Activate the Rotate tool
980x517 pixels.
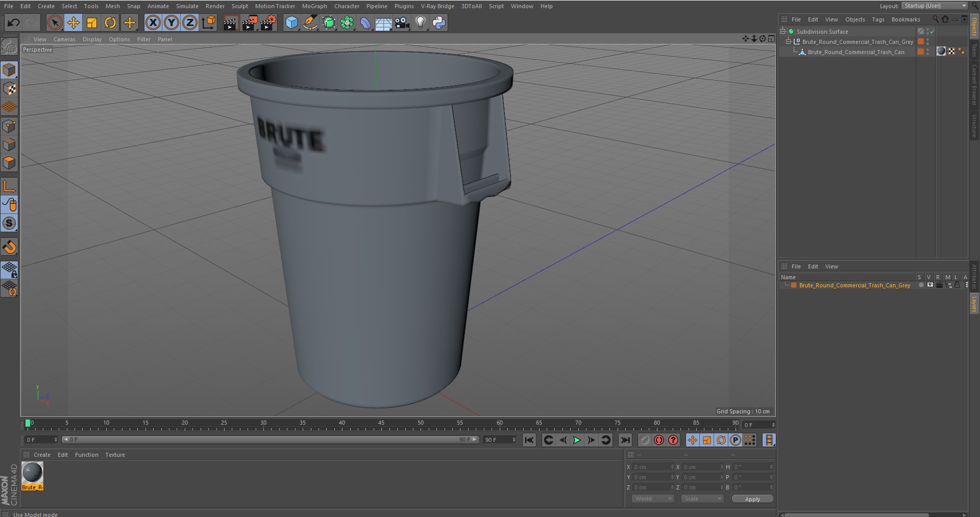pos(110,22)
